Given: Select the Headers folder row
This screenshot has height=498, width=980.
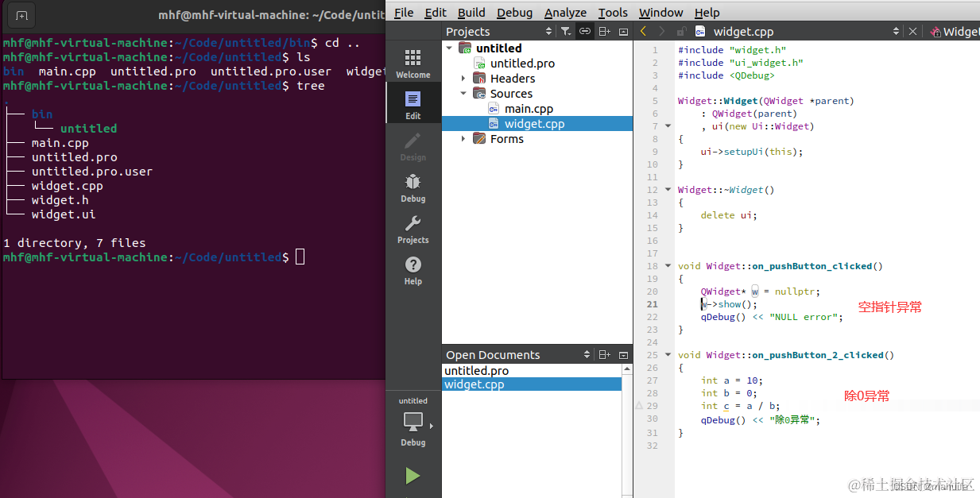Looking at the screenshot, I should [537, 79].
